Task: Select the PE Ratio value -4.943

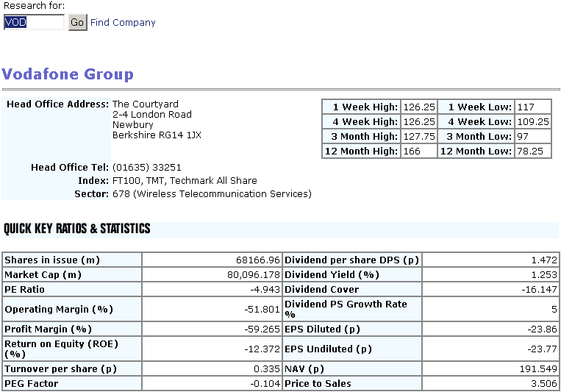Action: tap(265, 290)
